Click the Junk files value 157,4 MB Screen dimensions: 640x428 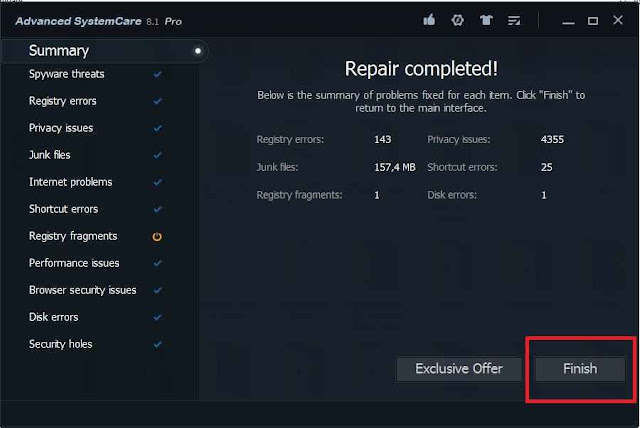pos(395,167)
